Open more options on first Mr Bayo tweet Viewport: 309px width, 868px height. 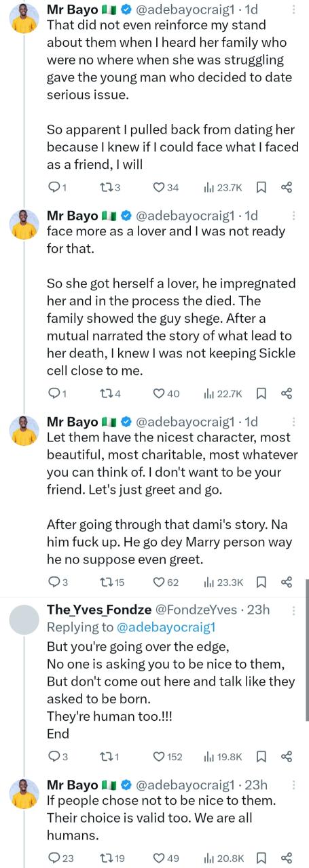[x=293, y=9]
